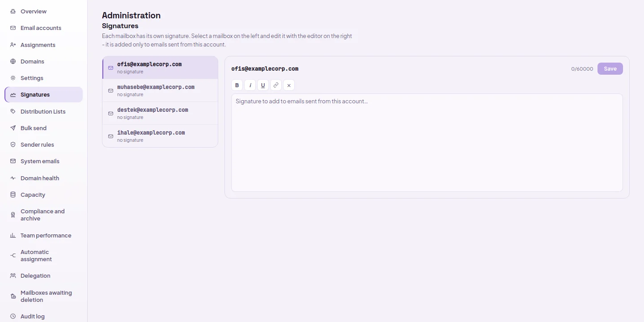Click into the signature text area
The width and height of the screenshot is (644, 322).
click(x=427, y=143)
